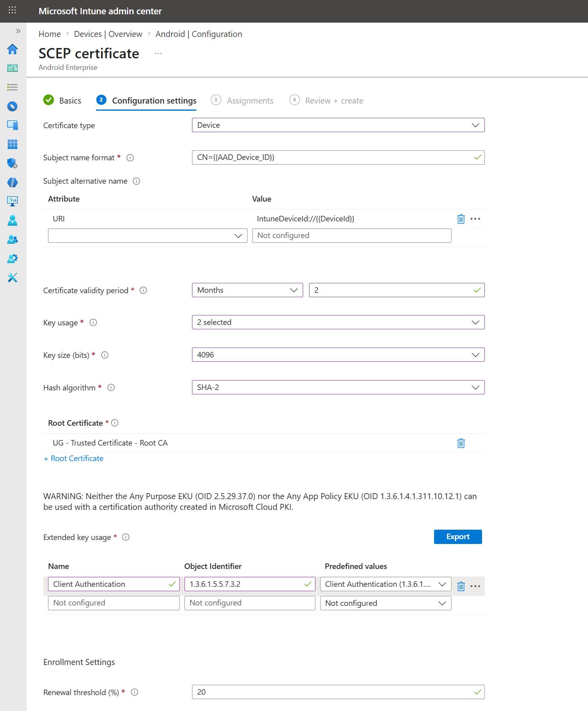The image size is (588, 711).
Task: Open the Endpoint security shield icon
Action: 13,163
